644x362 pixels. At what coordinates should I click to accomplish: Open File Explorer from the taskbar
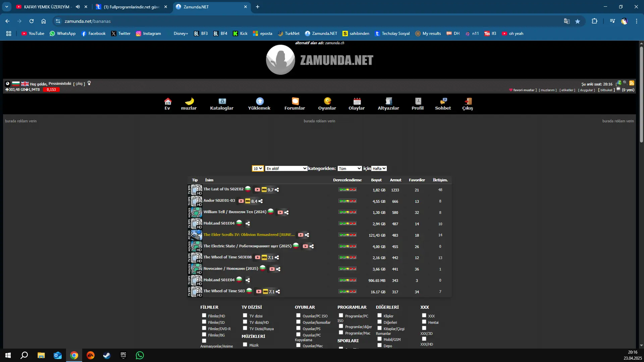[41, 355]
